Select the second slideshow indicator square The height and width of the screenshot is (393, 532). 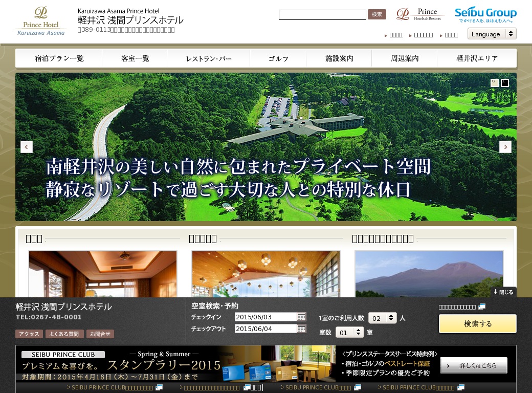(x=505, y=83)
